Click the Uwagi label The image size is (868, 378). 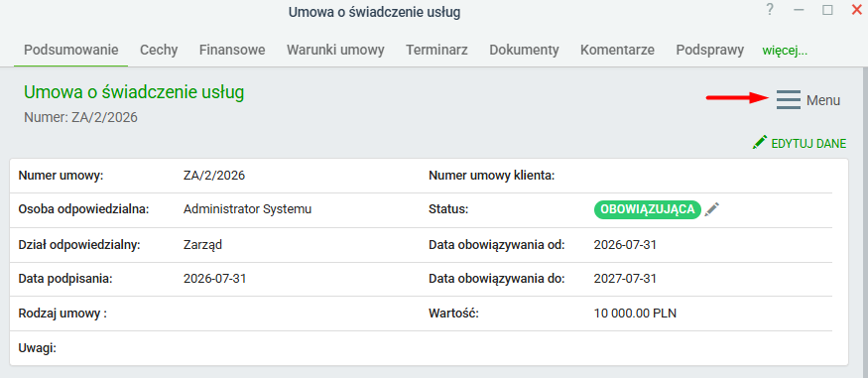pyautogui.click(x=38, y=348)
